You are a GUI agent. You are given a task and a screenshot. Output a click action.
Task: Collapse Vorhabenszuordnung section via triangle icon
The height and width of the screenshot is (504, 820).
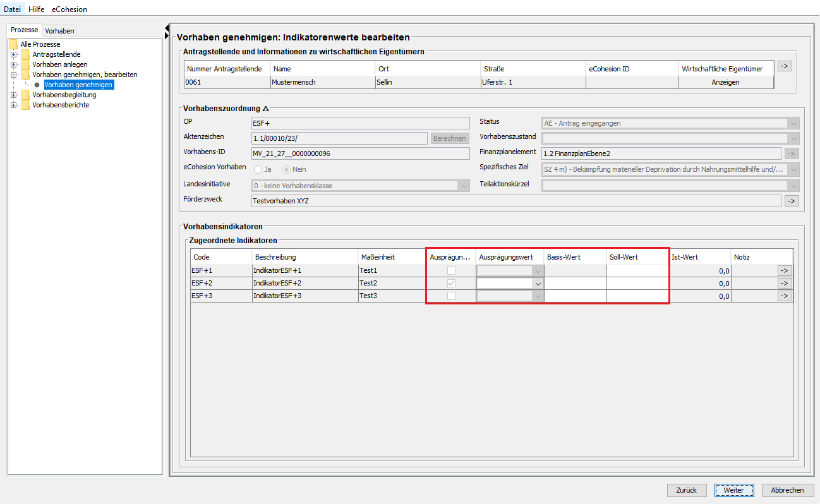click(265, 109)
